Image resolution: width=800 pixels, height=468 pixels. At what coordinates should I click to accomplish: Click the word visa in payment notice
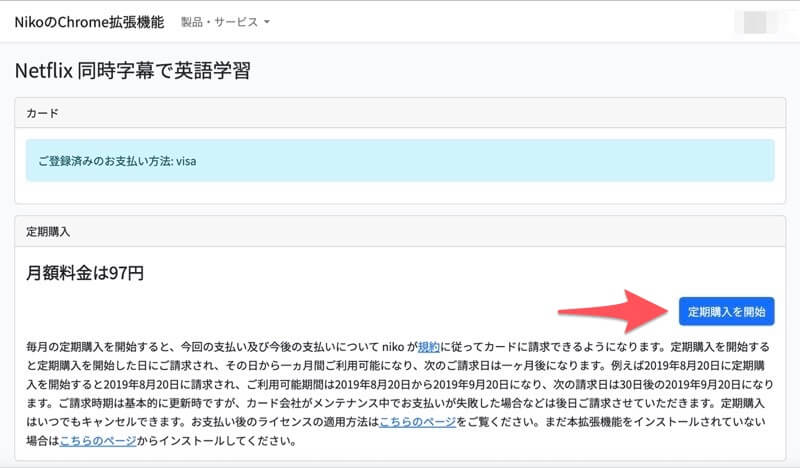[186, 161]
